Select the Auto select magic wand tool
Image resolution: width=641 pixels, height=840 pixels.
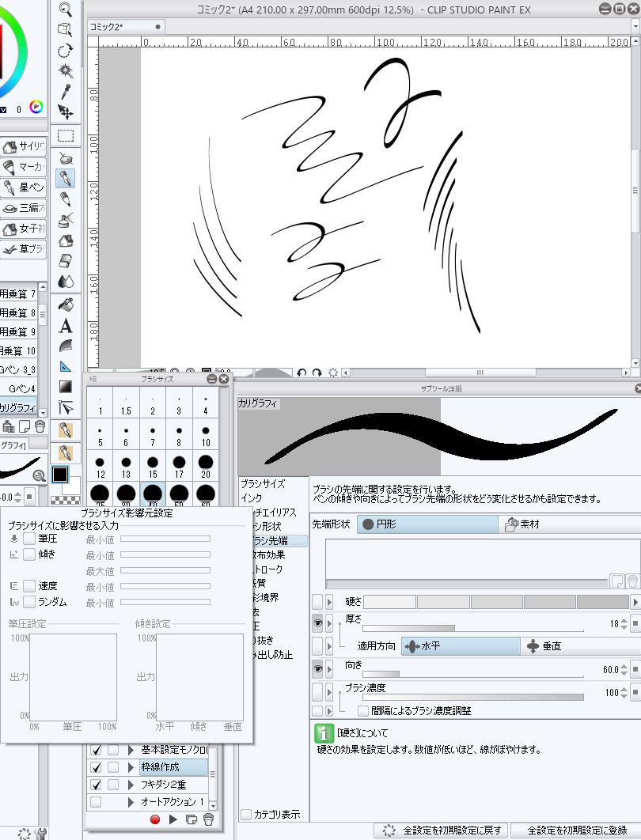(66, 70)
